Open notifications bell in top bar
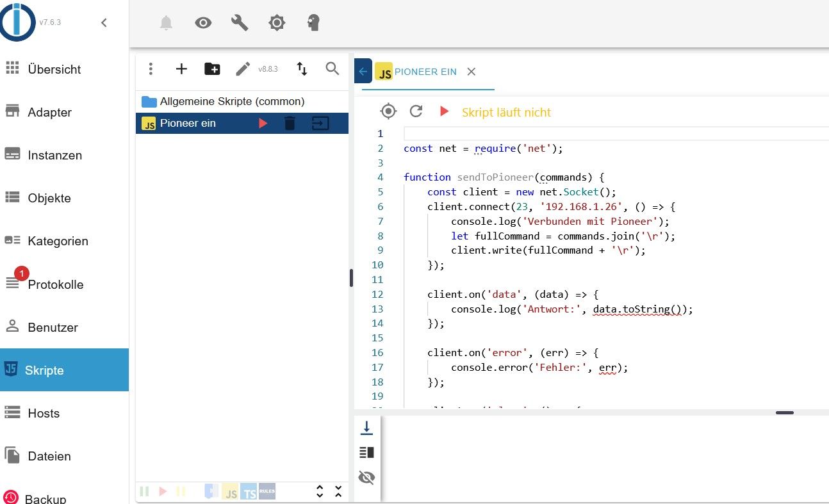 (166, 23)
